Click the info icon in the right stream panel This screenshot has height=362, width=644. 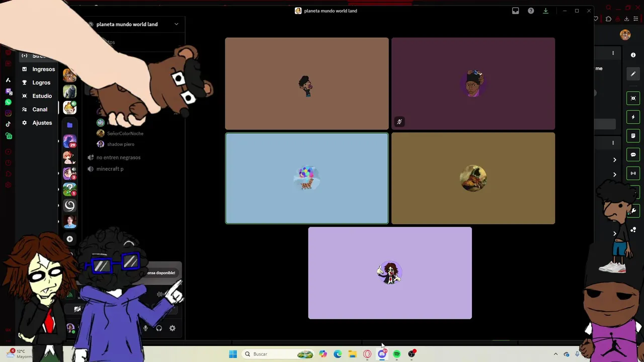633,55
